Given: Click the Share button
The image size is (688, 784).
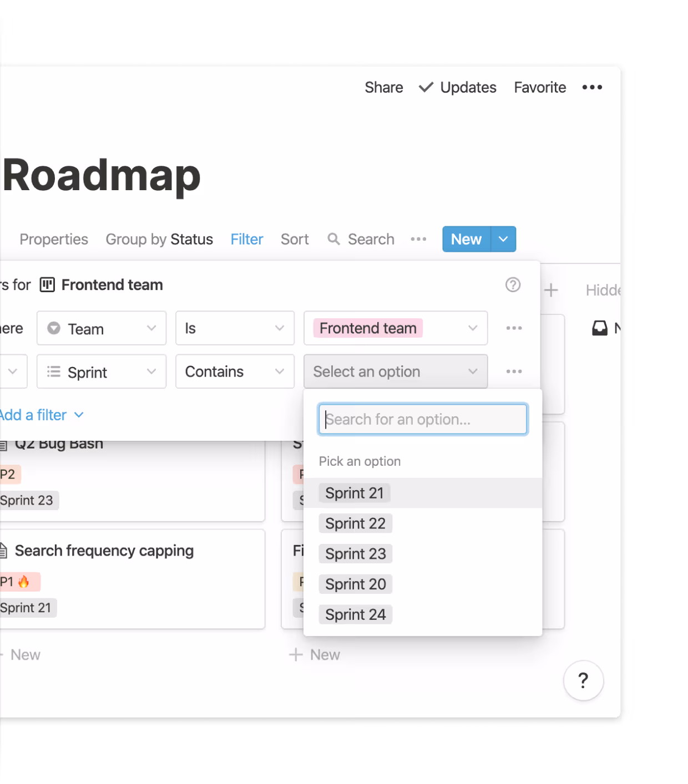Looking at the screenshot, I should [383, 88].
